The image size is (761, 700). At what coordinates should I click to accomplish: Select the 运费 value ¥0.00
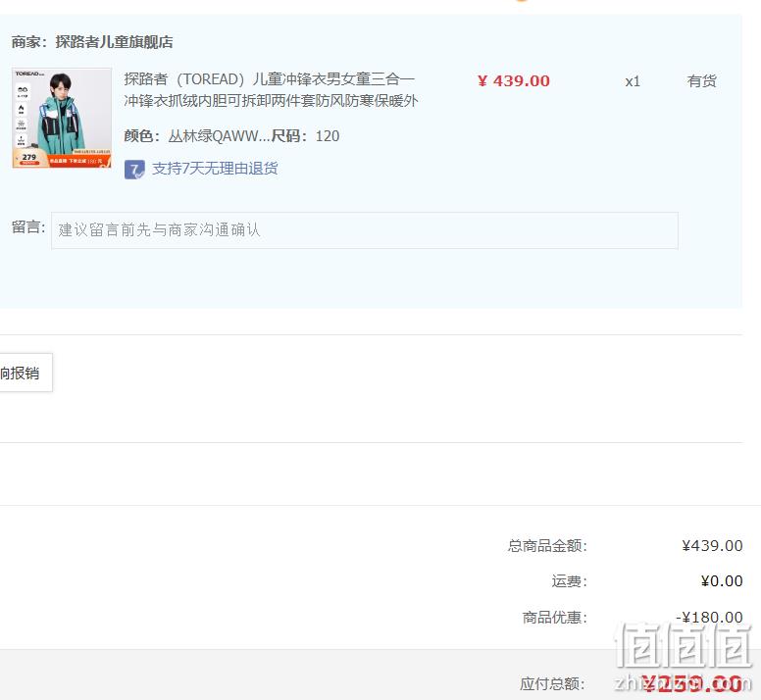(721, 581)
